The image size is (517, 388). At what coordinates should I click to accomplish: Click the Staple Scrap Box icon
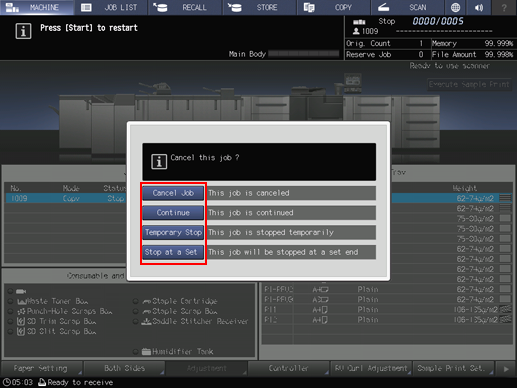[147, 312]
